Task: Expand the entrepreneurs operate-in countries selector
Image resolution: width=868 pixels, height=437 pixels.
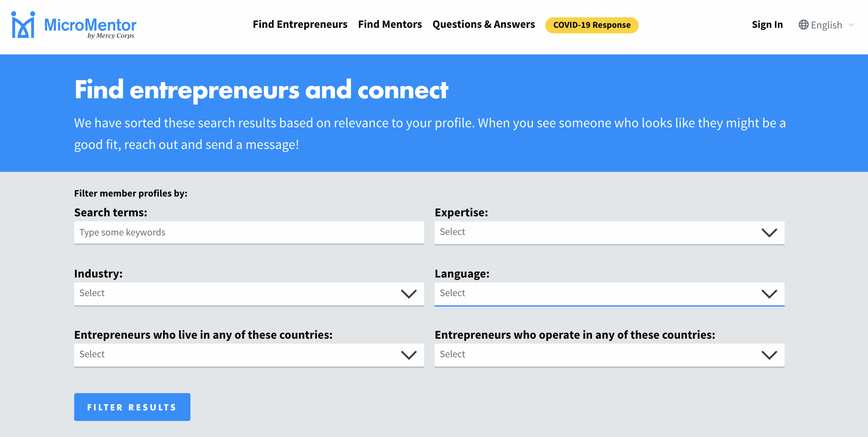Action: pyautogui.click(x=609, y=355)
